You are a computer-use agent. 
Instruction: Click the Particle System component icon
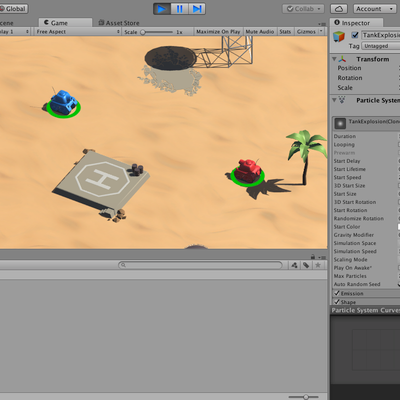342,100
